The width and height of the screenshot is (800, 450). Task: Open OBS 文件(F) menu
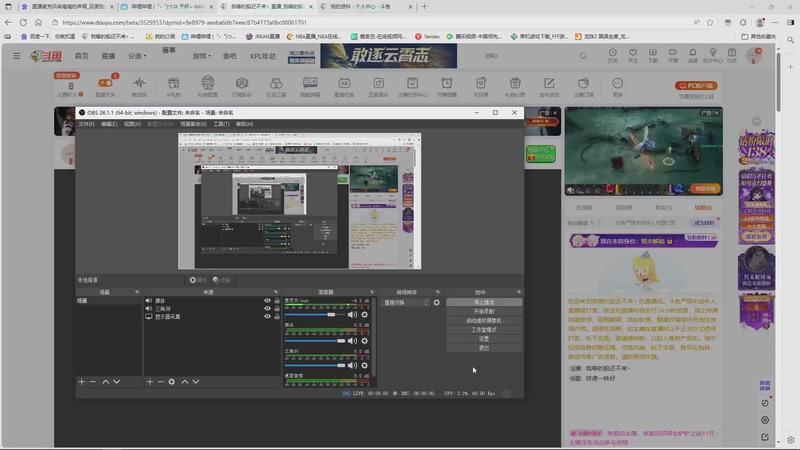[x=86, y=124]
